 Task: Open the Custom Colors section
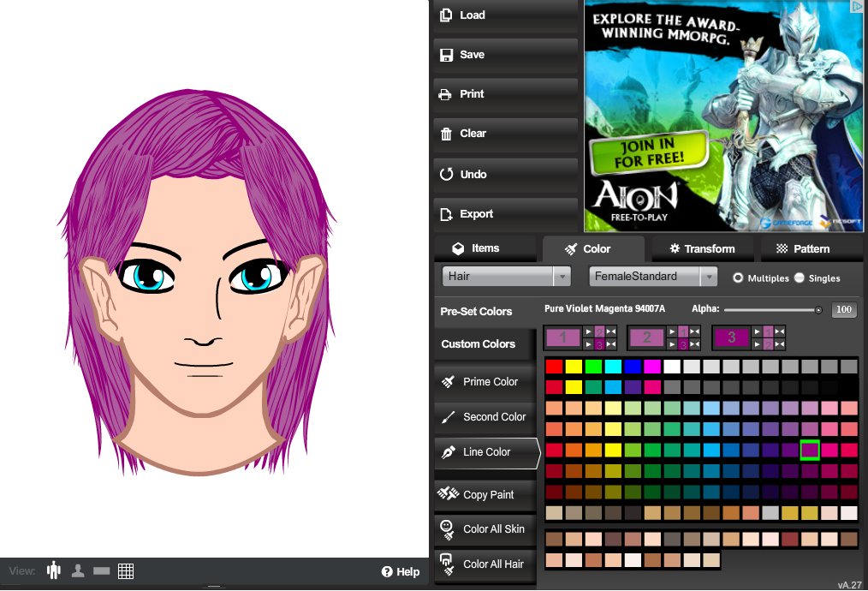click(478, 344)
